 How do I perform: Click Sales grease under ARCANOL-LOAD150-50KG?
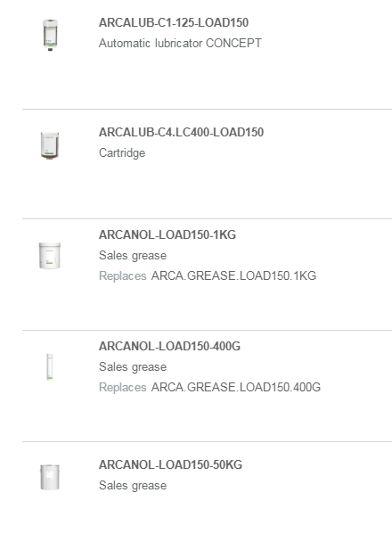coord(133,485)
